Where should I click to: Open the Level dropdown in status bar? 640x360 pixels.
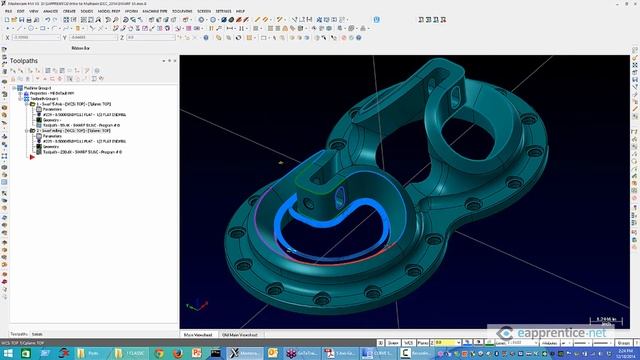(536, 343)
